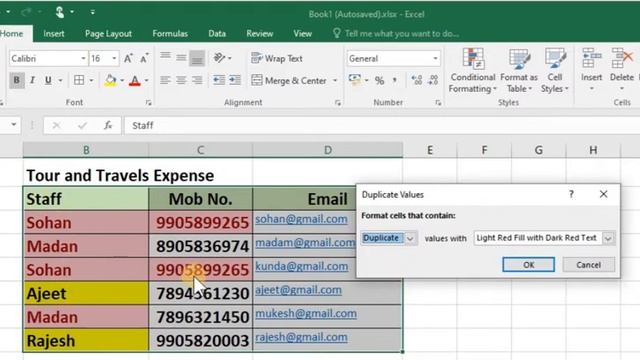
Task: Open the Calibri font name dropdown
Action: click(x=83, y=58)
